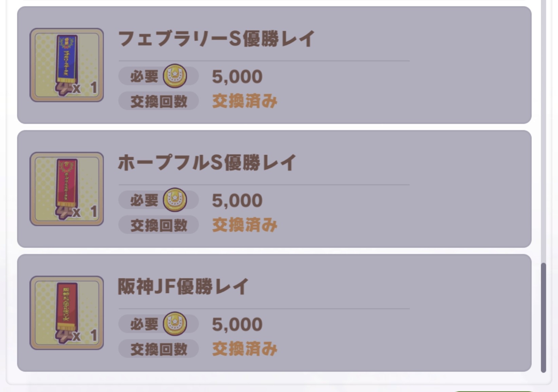Click the gold coin in the 阪神JF row
This screenshot has width=558, height=392.
click(175, 324)
